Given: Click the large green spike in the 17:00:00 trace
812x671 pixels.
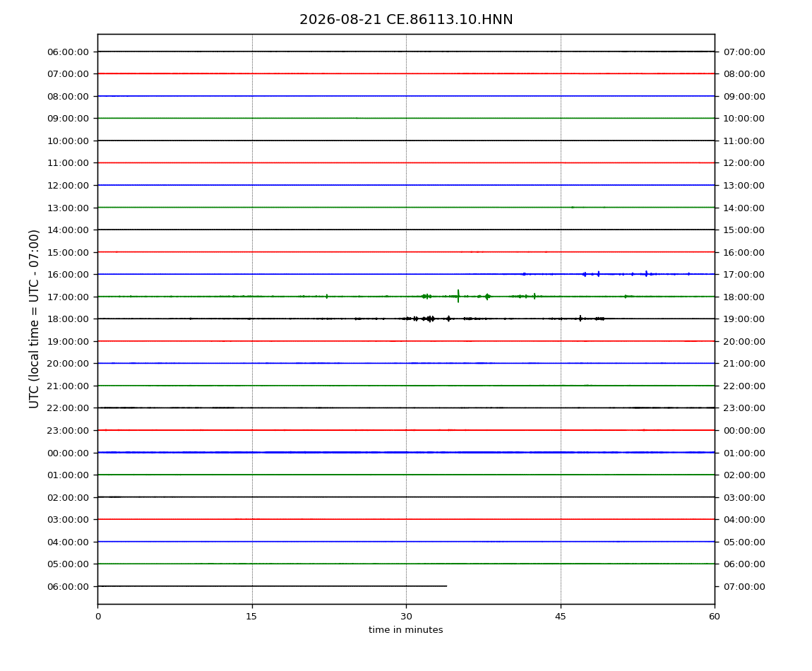Looking at the screenshot, I should click(x=458, y=296).
